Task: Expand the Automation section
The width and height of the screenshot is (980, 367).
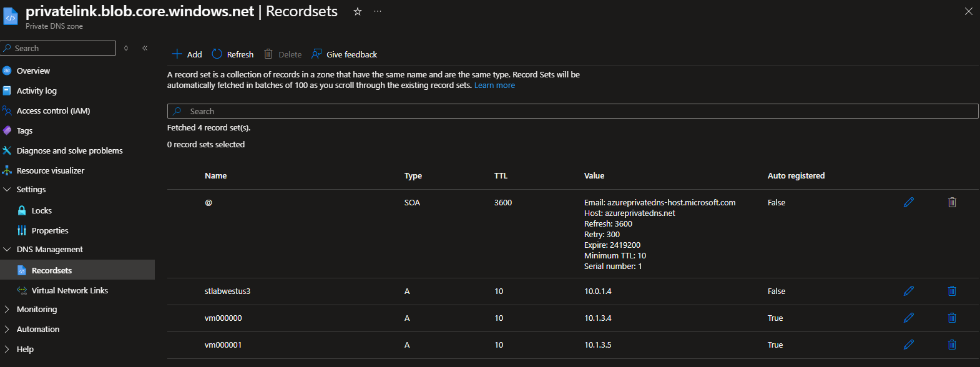Action: [x=7, y=329]
